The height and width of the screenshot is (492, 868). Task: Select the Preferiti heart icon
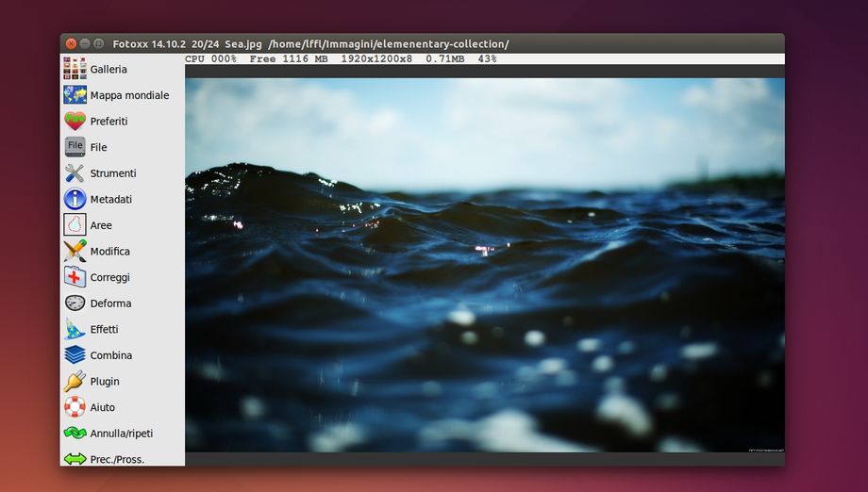[75, 121]
